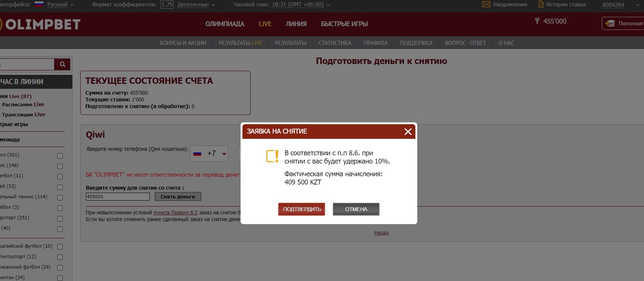The height and width of the screenshot is (281, 644).
Task: Click the 1.75 odds format sample box
Action: [167, 4]
